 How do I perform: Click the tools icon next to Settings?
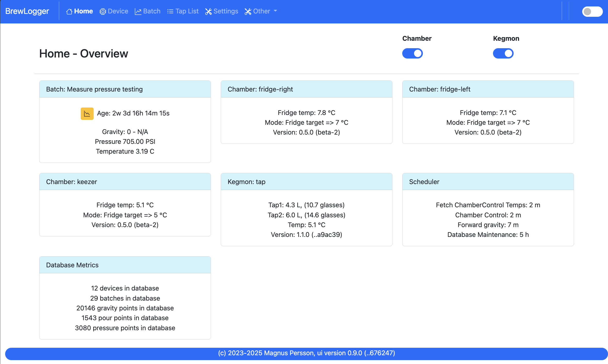[x=208, y=12]
